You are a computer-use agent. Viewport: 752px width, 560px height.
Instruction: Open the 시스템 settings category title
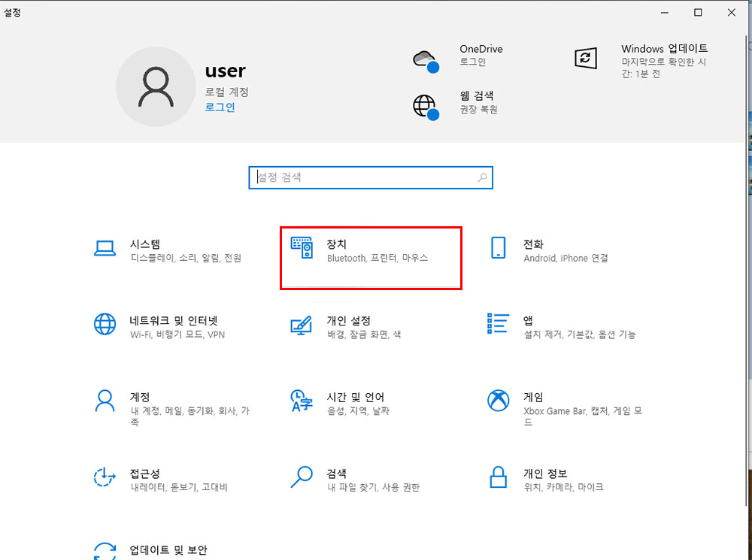145,244
